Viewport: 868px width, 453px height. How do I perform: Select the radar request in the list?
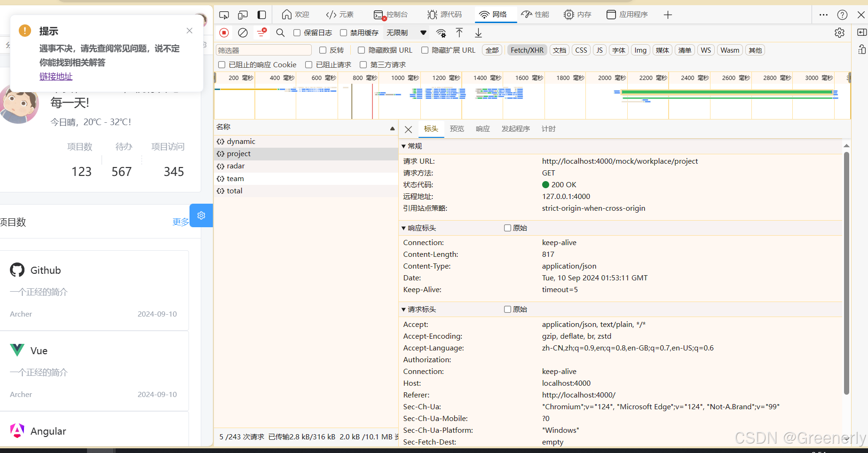236,166
